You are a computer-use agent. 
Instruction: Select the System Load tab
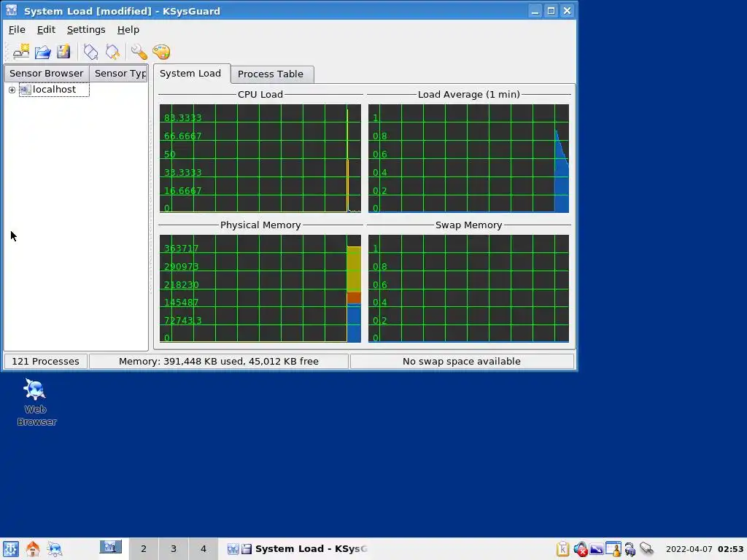coord(190,74)
